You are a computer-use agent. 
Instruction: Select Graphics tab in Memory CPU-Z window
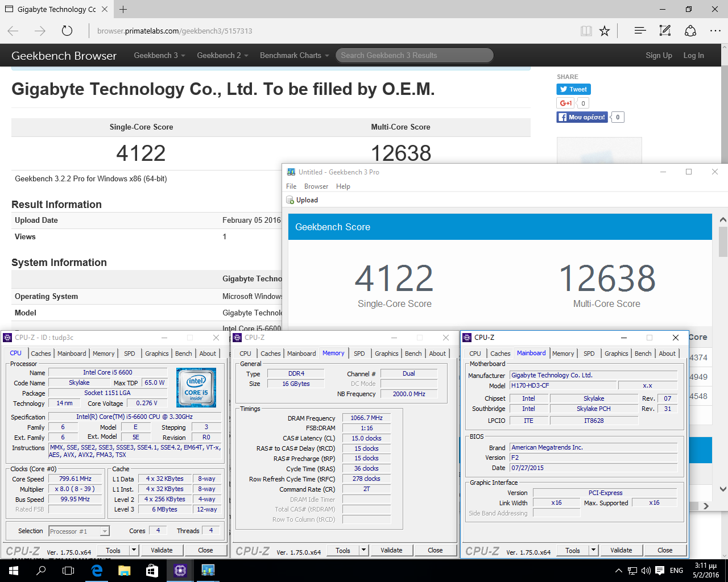[387, 354]
